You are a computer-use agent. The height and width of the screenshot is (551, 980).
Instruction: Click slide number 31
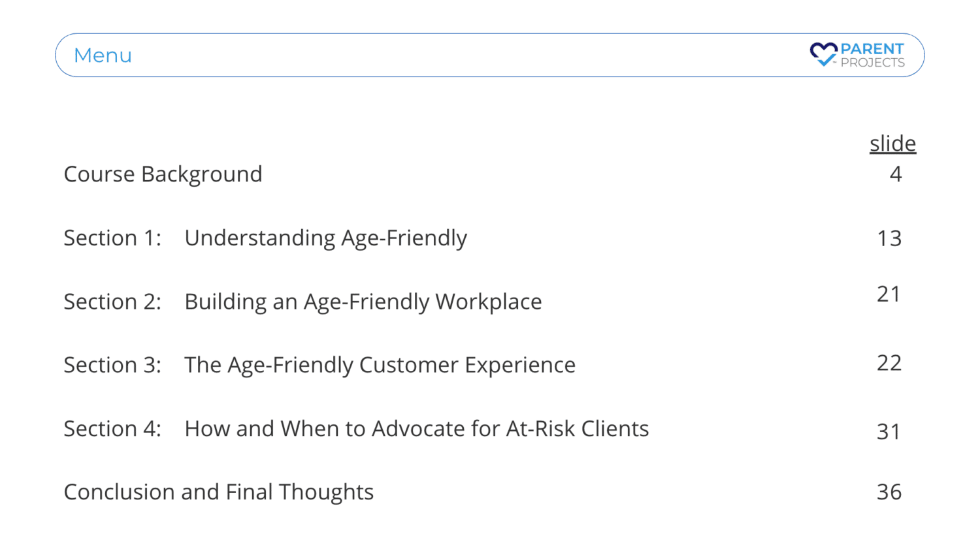coord(889,432)
